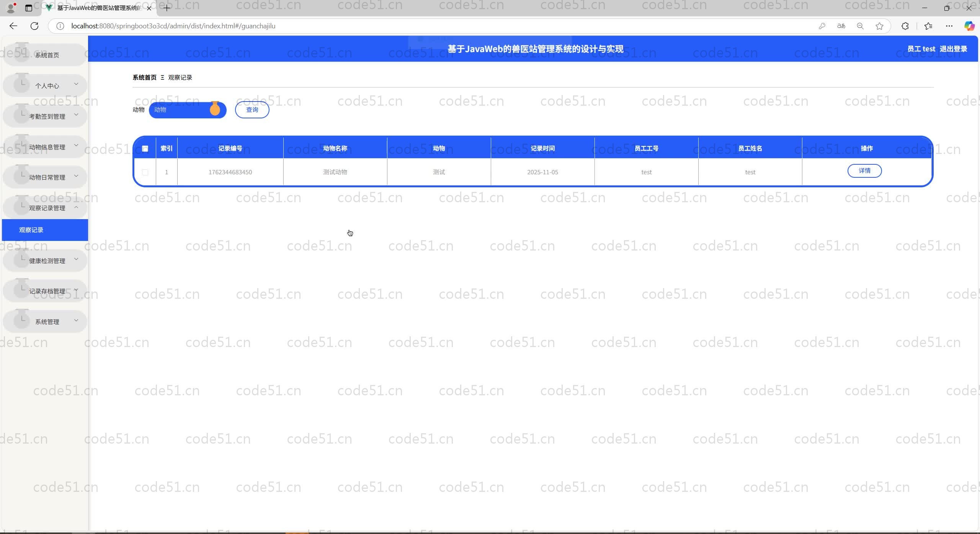
Task: Toggle the select-all header checkbox
Action: coord(145,149)
